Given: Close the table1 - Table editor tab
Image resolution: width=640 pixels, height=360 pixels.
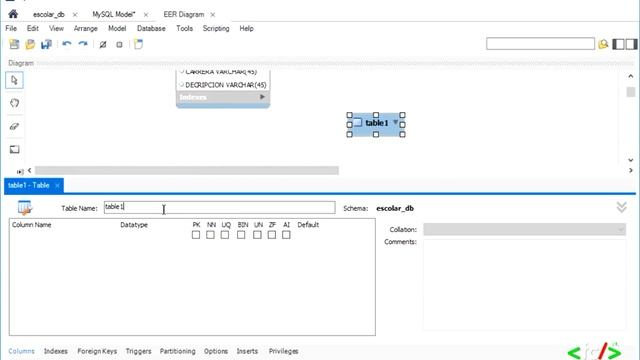Looking at the screenshot, I should (x=57, y=186).
